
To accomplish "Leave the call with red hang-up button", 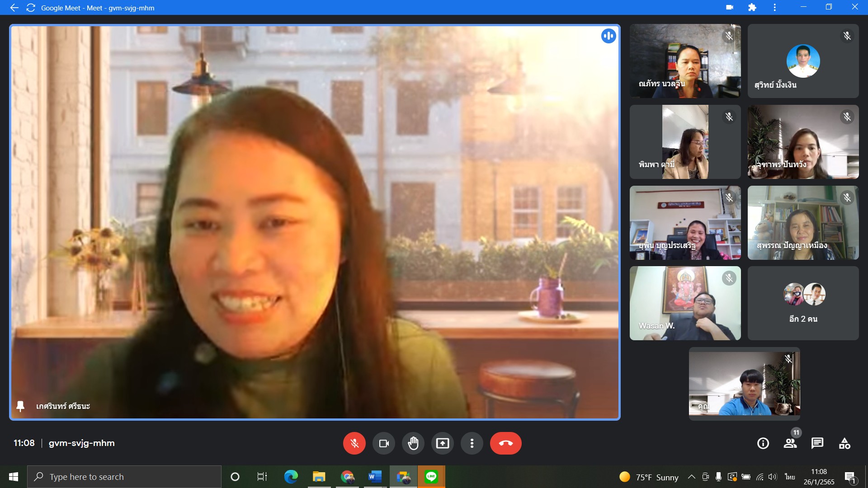I will pyautogui.click(x=505, y=443).
